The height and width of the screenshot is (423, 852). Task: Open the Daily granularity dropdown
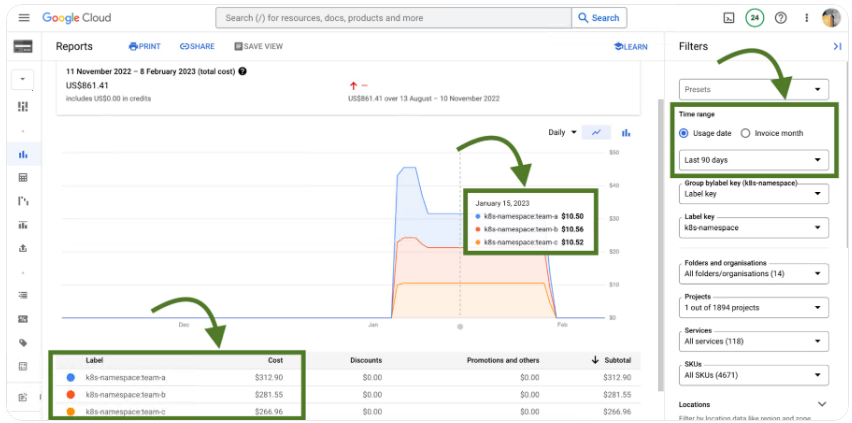point(563,132)
